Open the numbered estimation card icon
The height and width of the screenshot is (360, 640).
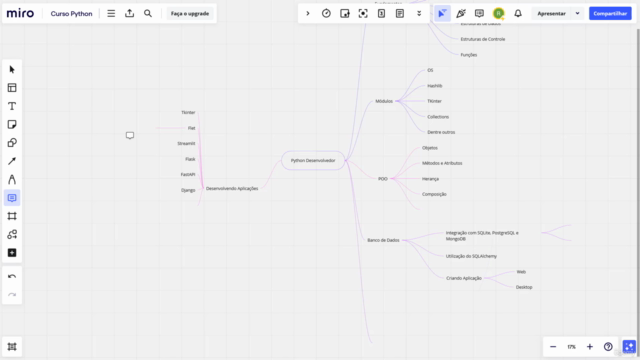381,13
